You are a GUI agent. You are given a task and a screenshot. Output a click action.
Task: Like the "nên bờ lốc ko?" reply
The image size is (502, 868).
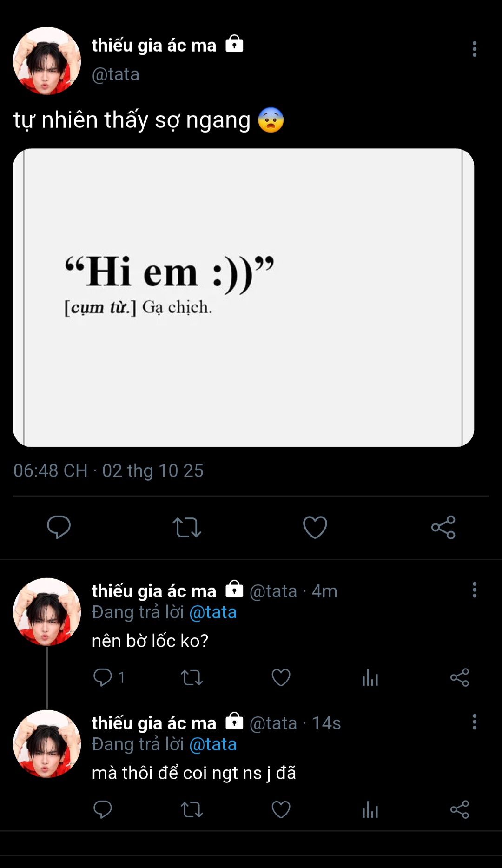pos(281,677)
